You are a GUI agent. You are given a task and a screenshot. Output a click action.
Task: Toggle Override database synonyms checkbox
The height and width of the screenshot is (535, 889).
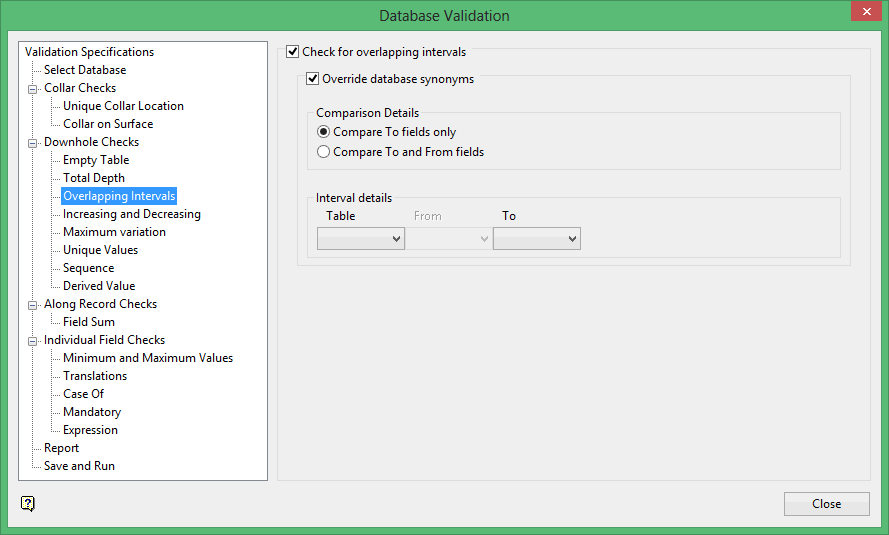click(x=313, y=79)
